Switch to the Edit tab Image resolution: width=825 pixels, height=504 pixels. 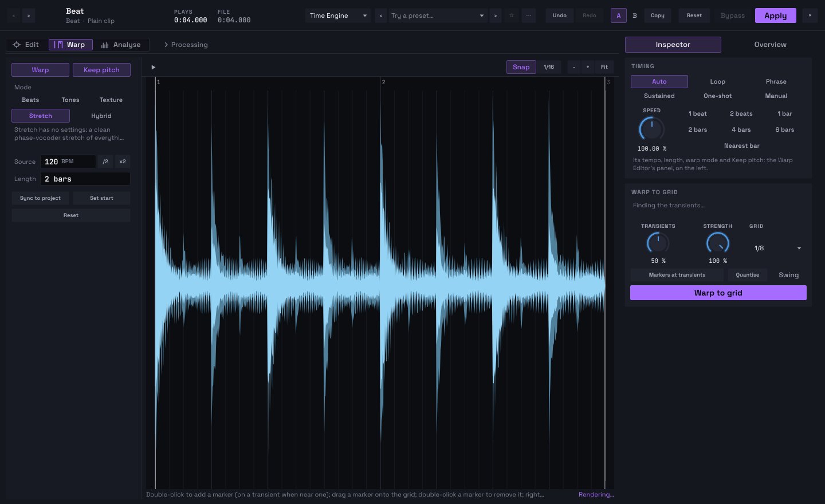[x=26, y=45]
